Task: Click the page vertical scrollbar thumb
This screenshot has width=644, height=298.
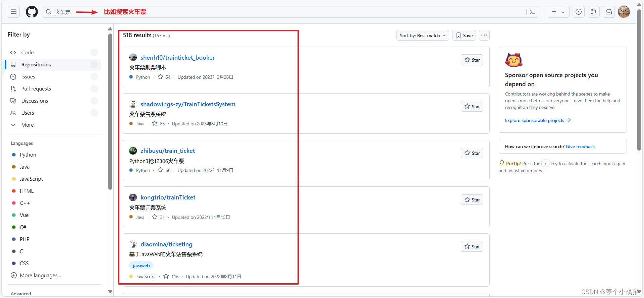Action: [639, 80]
